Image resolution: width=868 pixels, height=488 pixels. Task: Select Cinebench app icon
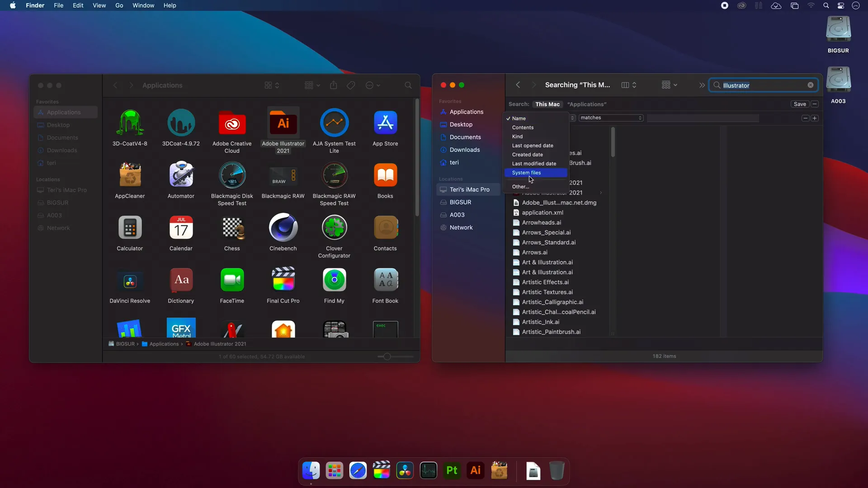283,228
